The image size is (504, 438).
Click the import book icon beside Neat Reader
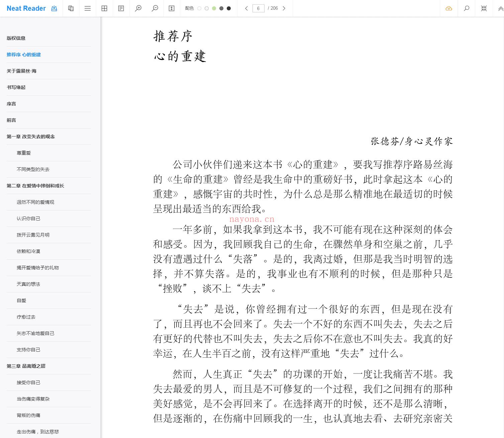pyautogui.click(x=54, y=8)
